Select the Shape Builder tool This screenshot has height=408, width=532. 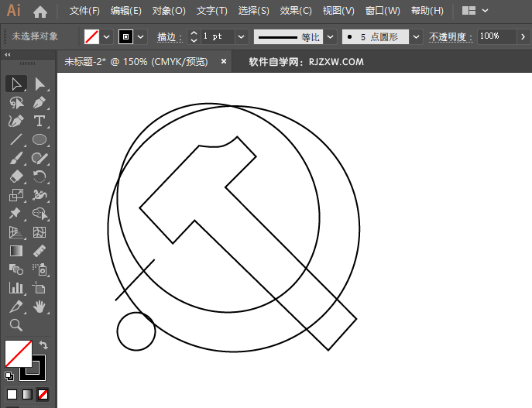tap(39, 214)
